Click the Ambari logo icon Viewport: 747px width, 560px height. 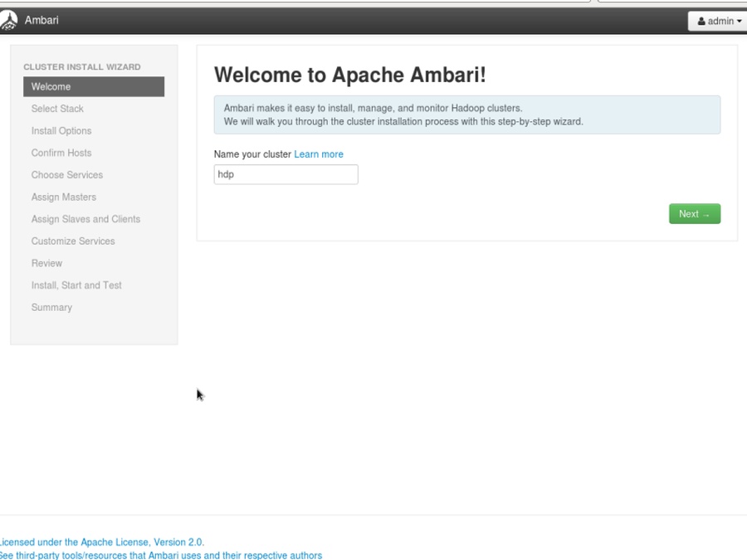[x=8, y=20]
